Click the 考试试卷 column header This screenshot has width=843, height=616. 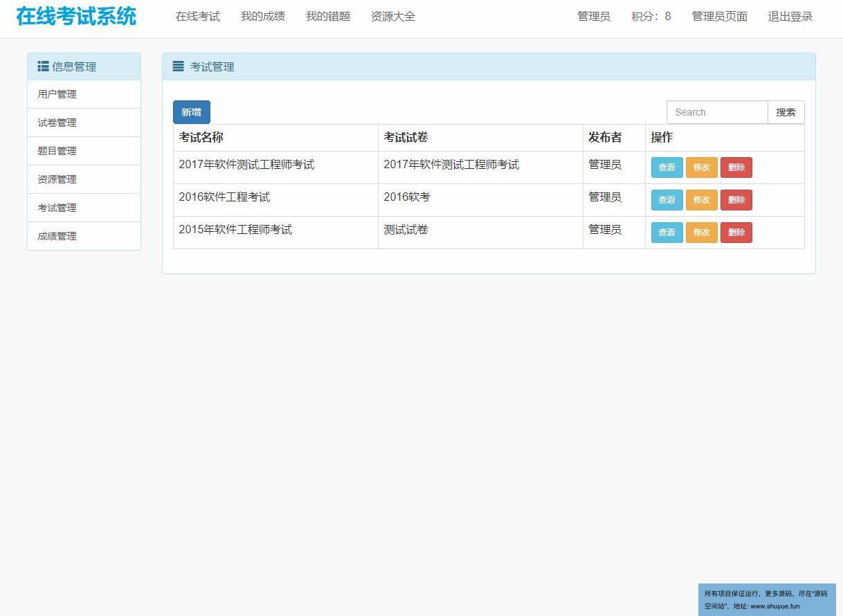pos(480,138)
